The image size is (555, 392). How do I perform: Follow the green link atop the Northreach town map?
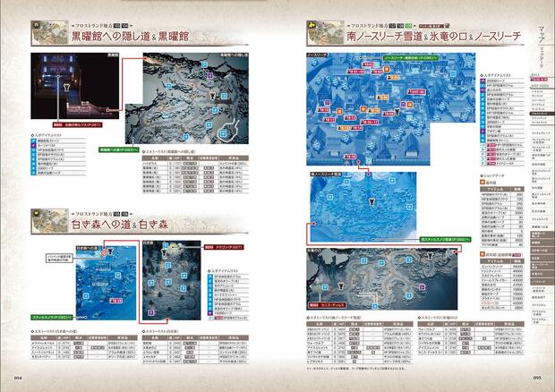tap(411, 57)
